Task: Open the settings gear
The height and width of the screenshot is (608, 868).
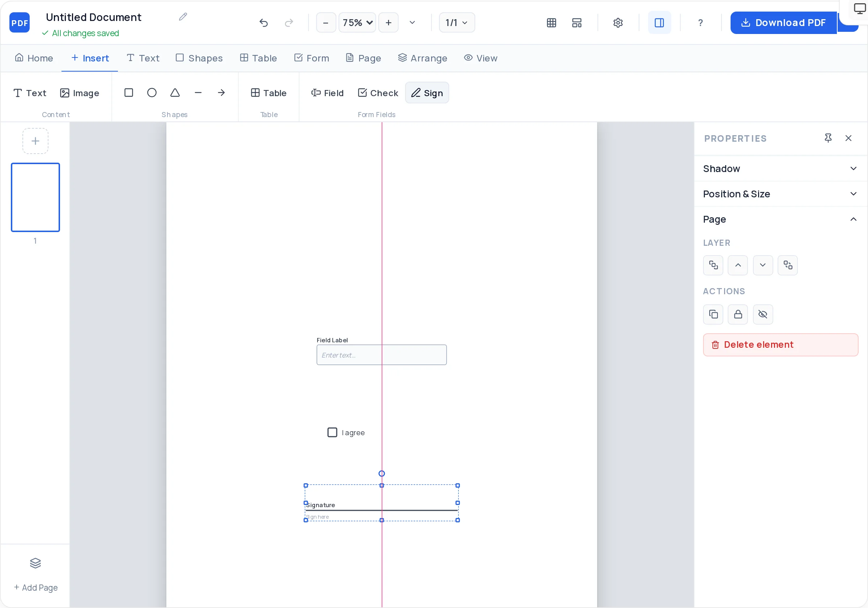Action: click(618, 23)
